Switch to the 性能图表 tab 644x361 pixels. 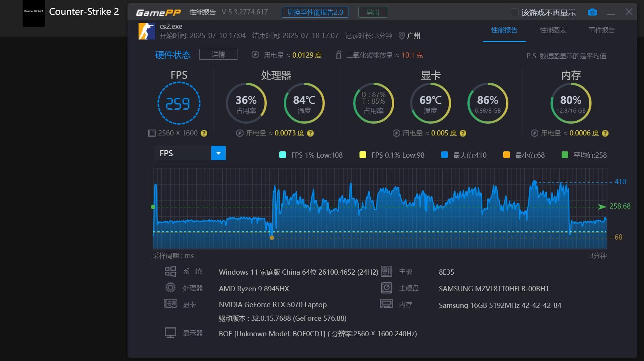553,31
